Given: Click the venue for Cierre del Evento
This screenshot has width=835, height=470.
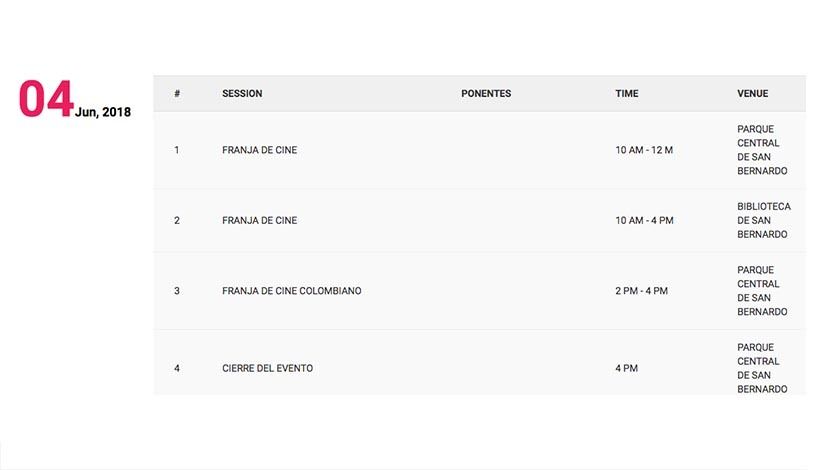Looking at the screenshot, I should (762, 368).
